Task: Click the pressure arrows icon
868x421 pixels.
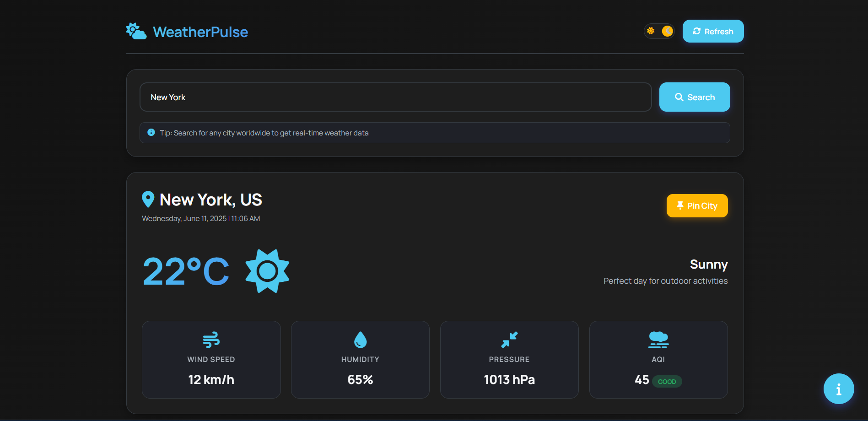Action: (509, 340)
